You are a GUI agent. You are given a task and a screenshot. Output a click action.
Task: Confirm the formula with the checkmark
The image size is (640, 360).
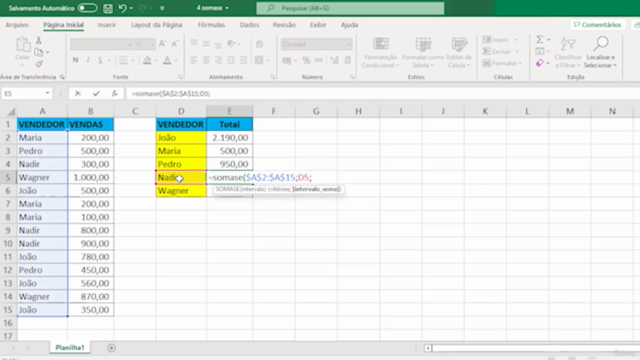pos(96,93)
